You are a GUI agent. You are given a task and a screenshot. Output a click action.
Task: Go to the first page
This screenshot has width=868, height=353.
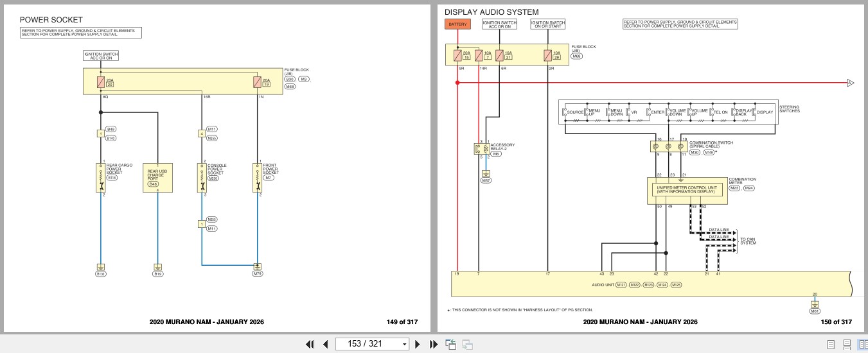(x=310, y=344)
